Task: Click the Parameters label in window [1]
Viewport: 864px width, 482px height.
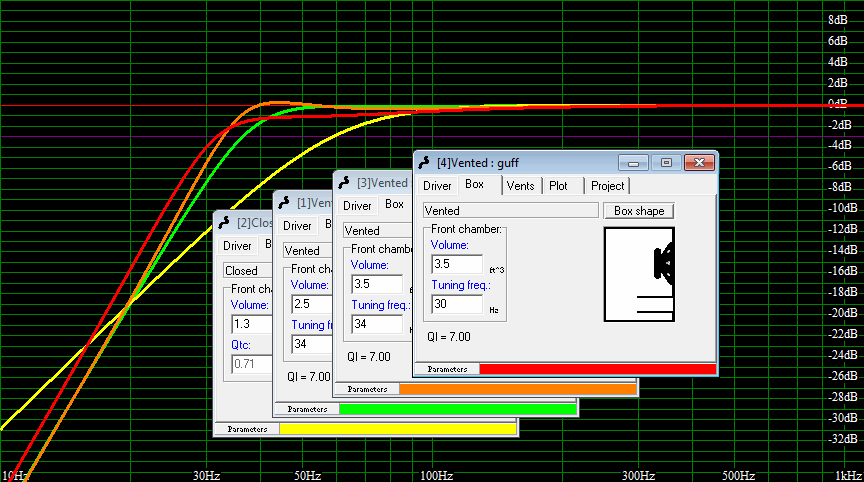Action: pyautogui.click(x=307, y=409)
